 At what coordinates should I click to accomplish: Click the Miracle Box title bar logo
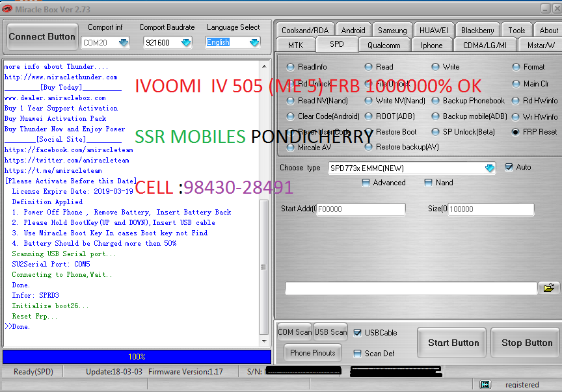[x=7, y=9]
